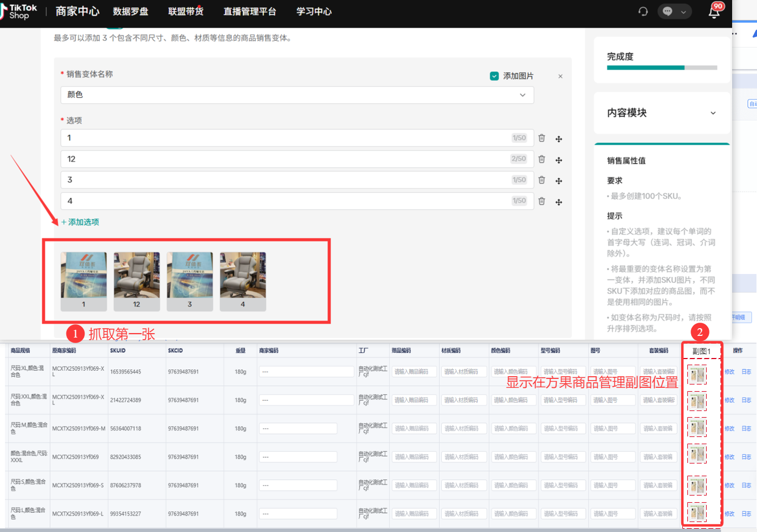Click the 请输入赠品编码 field in first row
This screenshot has width=757, height=532.
pyautogui.click(x=414, y=372)
